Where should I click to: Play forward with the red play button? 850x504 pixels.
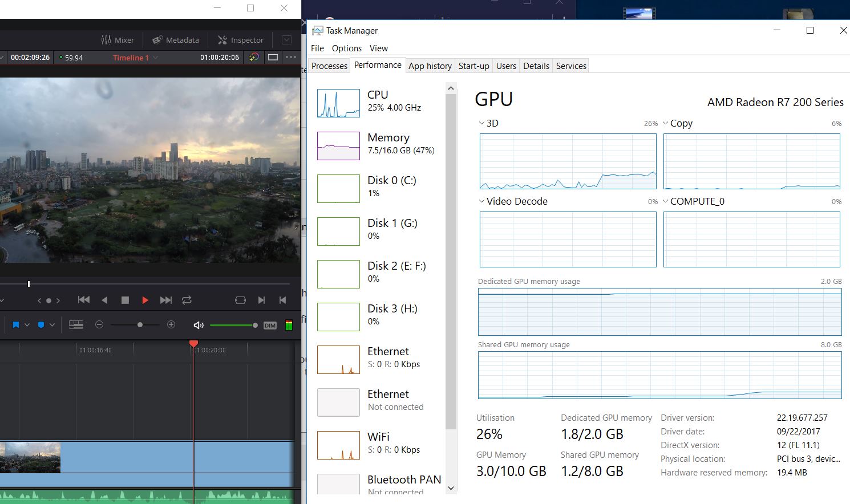click(145, 300)
